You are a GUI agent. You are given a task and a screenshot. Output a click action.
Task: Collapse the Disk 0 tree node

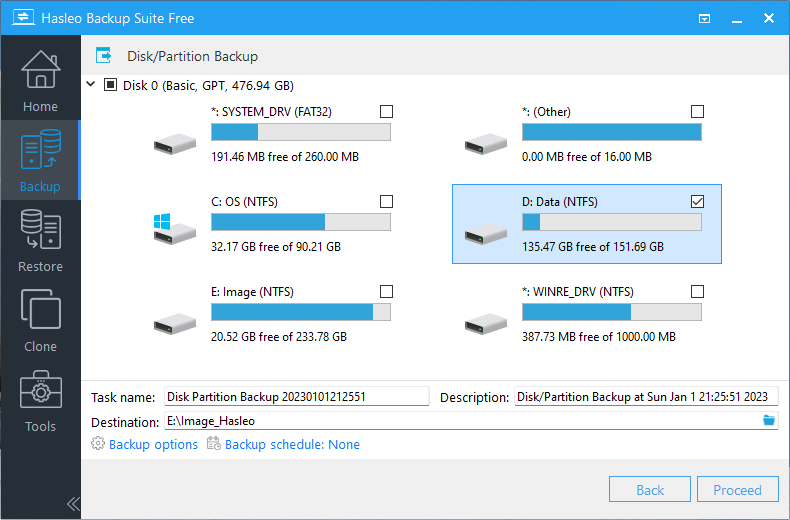click(92, 86)
